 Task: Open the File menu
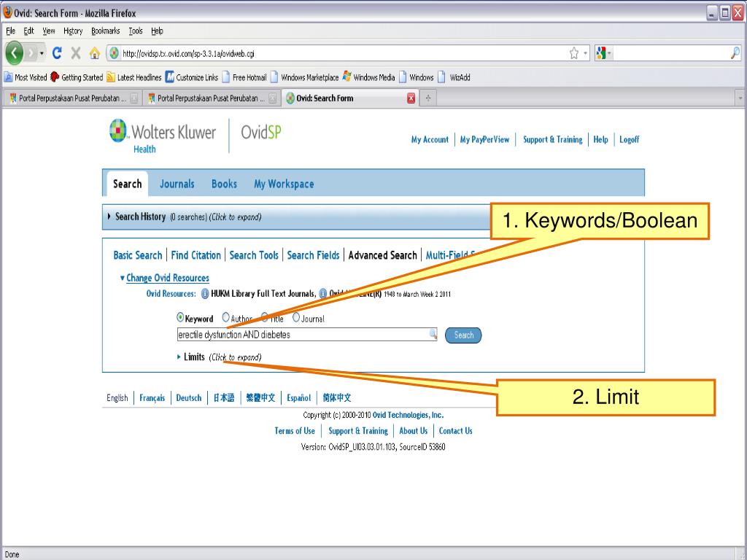10,31
